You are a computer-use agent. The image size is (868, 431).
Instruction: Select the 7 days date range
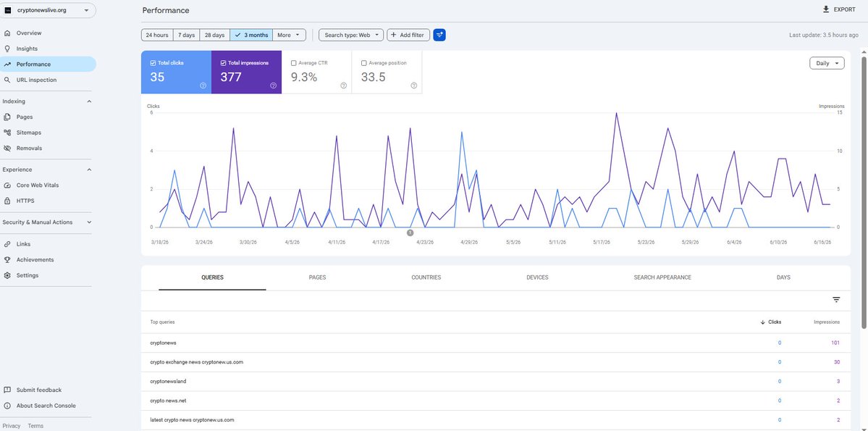187,35
